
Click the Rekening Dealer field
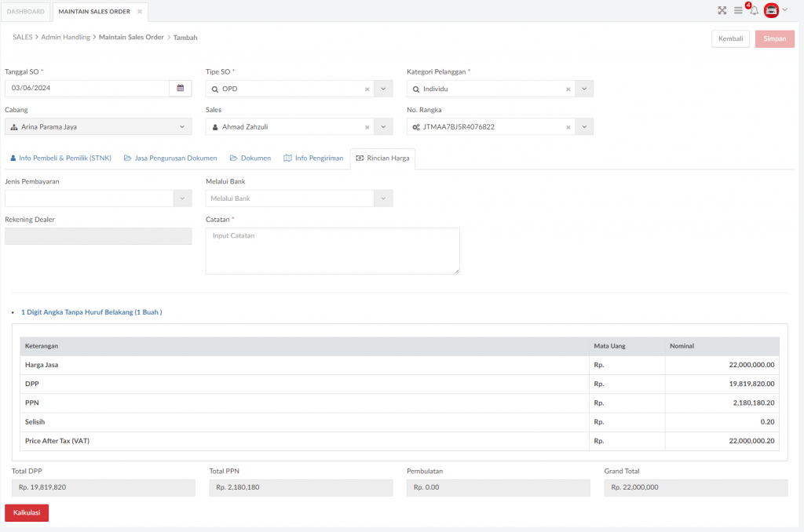(98, 236)
